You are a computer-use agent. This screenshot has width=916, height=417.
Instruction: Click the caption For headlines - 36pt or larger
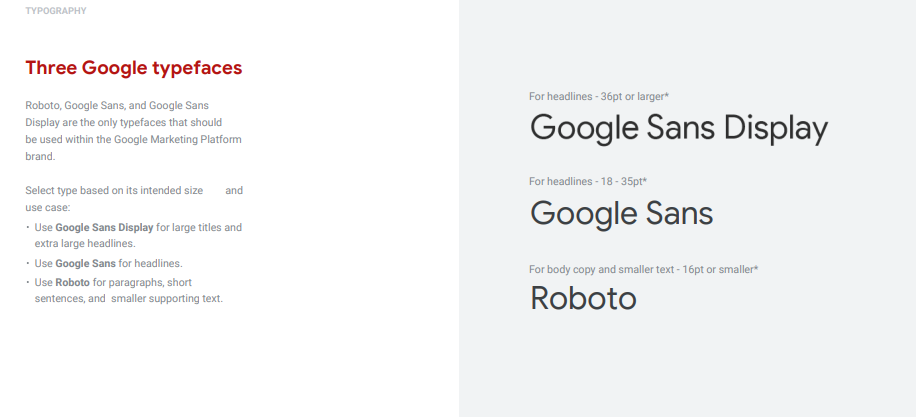click(599, 96)
